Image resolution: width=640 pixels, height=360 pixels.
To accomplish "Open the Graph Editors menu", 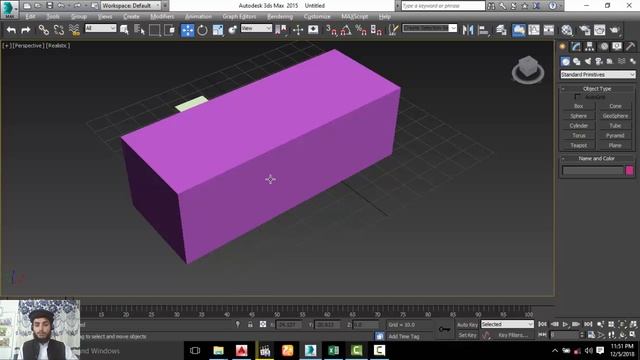I will tap(239, 17).
